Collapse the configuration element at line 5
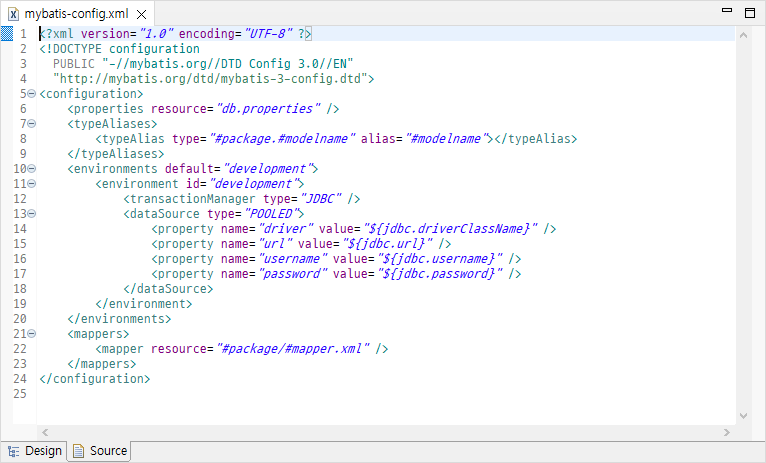Viewport: 766px width, 463px height. [32, 93]
